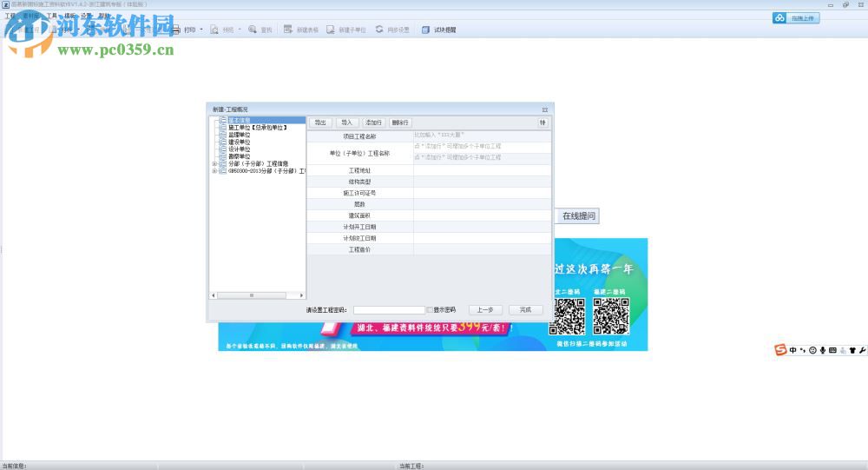
Task: Click the tree panel horizontal scrollbar thumb
Action: click(x=252, y=295)
